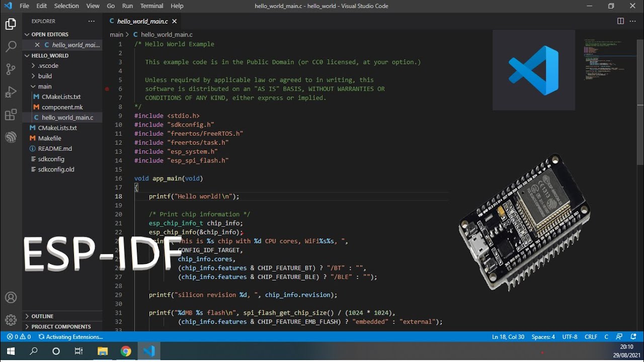The width and height of the screenshot is (644, 362).
Task: Close hello_world_main.c in Open Editors list
Action: pos(37,45)
